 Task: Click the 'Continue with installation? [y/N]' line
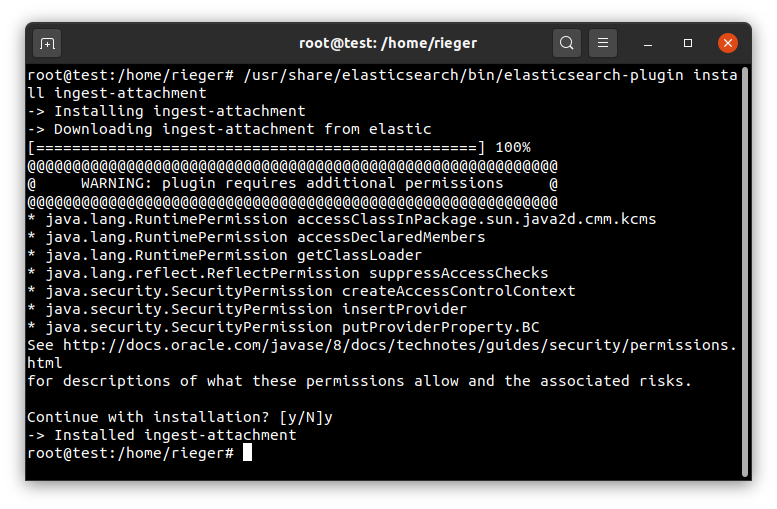point(180,417)
